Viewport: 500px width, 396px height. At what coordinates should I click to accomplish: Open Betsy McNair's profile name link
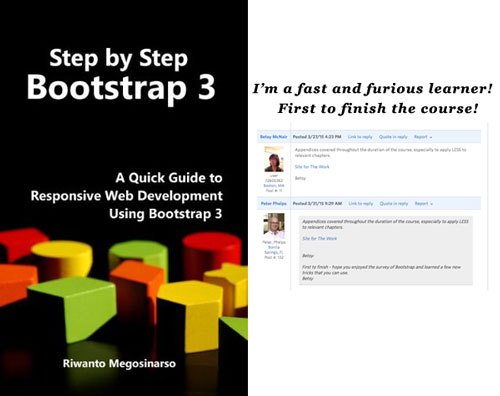pyautogui.click(x=273, y=137)
